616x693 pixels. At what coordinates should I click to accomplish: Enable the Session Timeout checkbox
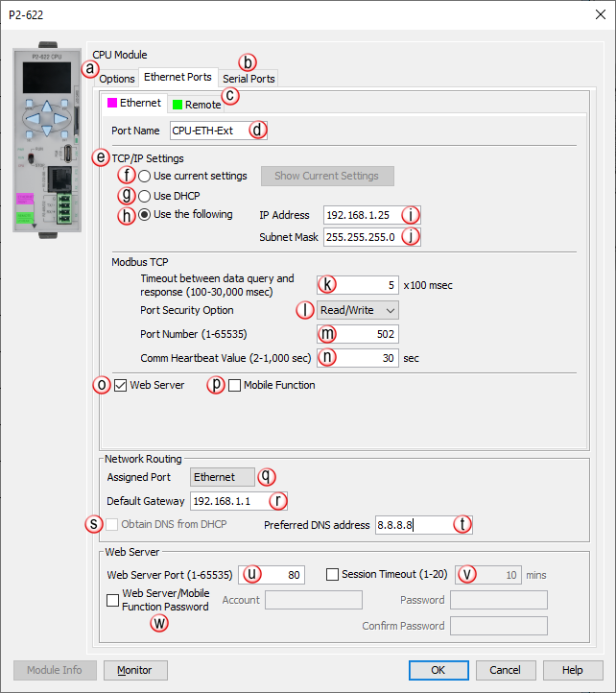click(333, 575)
